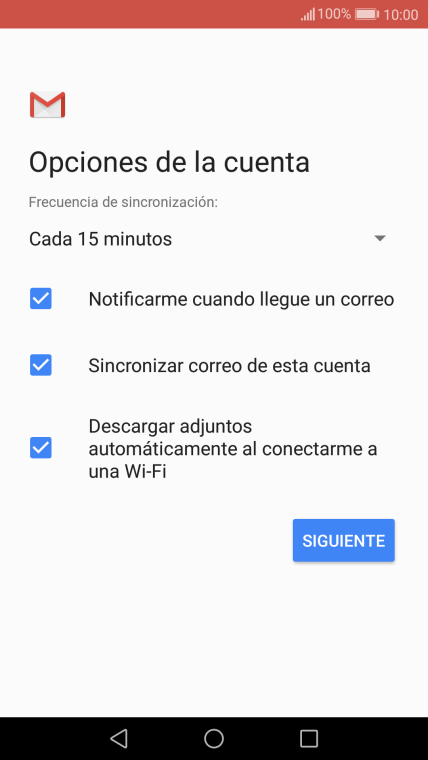Tap the battery icon in status bar
428x760 pixels.
[367, 14]
